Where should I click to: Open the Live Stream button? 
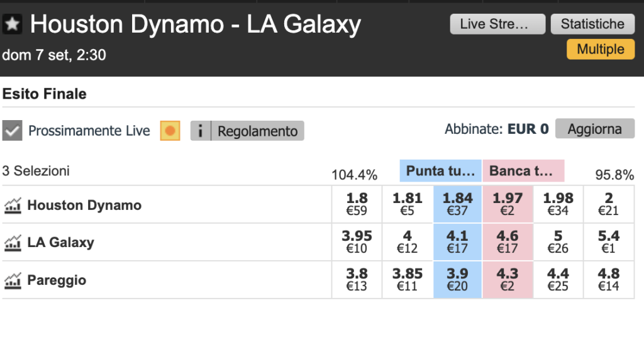[497, 25]
